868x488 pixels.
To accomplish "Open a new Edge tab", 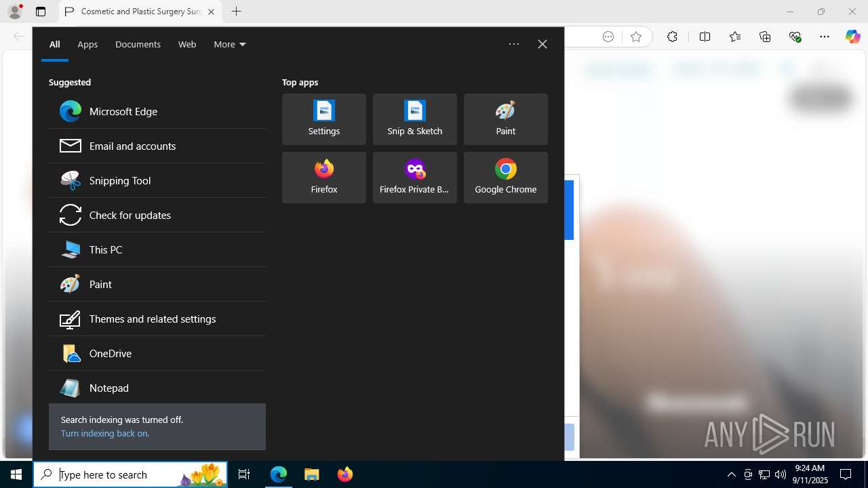I will [x=236, y=12].
